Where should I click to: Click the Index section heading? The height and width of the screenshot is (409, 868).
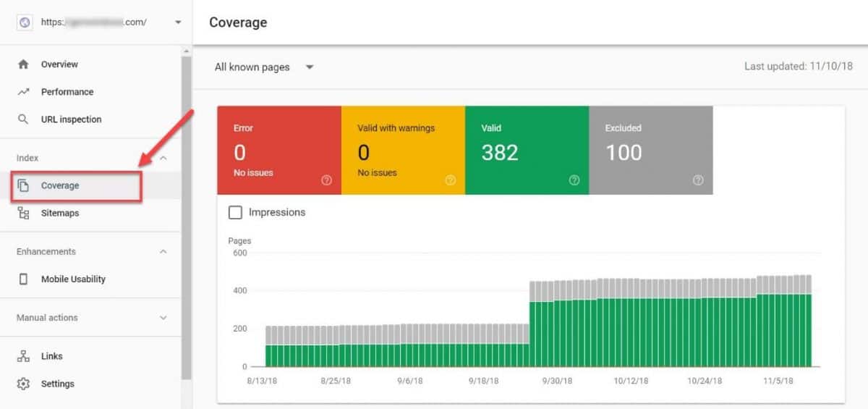[27, 158]
